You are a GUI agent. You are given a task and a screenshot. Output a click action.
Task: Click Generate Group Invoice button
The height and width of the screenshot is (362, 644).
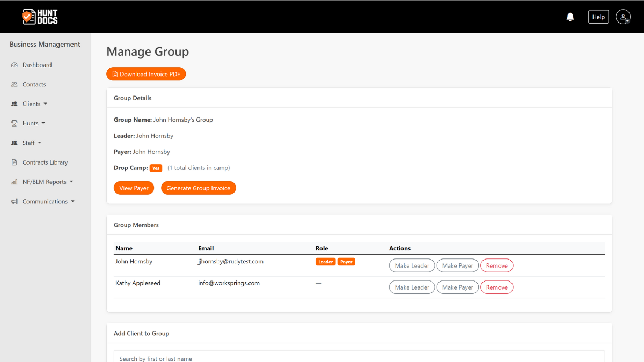[198, 188]
